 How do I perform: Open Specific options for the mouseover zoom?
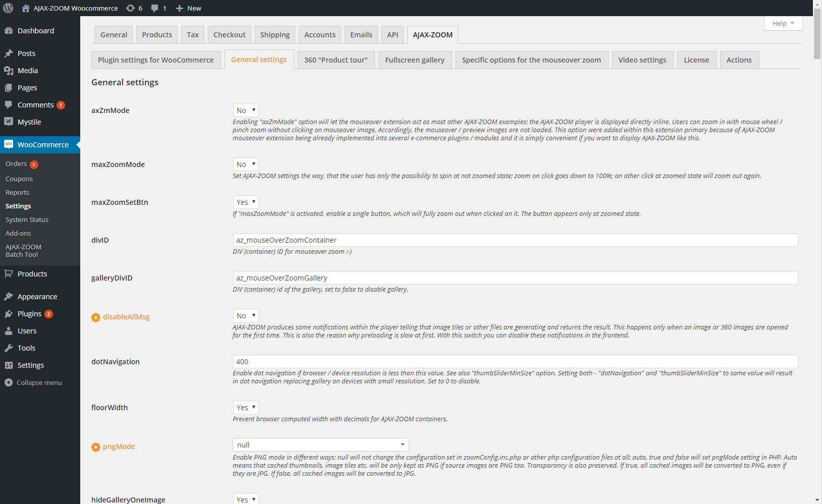[532, 60]
